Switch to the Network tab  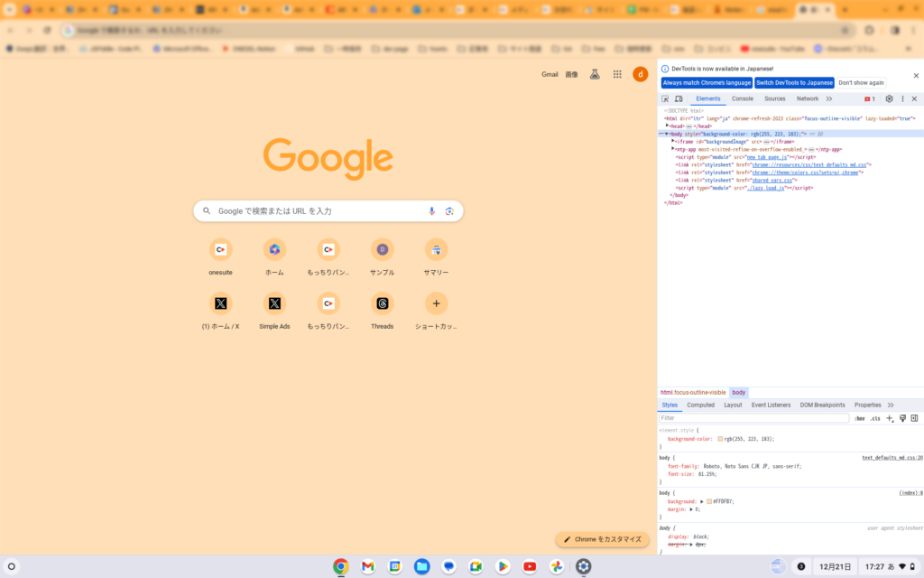[808, 99]
